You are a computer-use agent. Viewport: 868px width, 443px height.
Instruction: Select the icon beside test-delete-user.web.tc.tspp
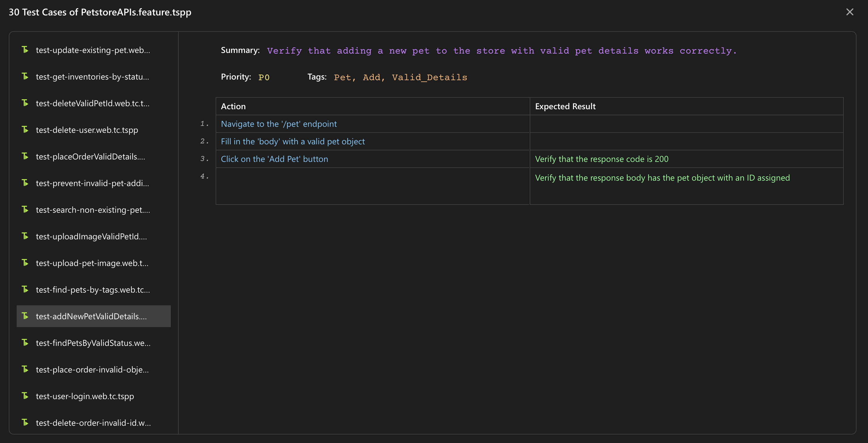point(25,129)
